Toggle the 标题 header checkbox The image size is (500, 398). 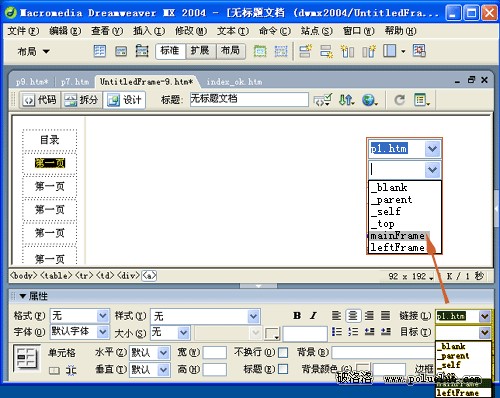(283, 369)
